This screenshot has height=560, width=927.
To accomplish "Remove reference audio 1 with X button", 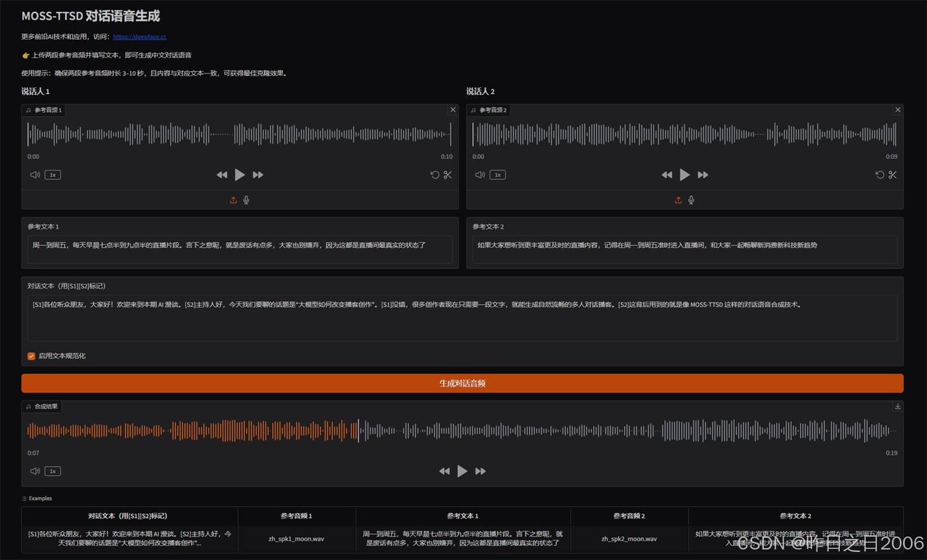I will point(453,110).
